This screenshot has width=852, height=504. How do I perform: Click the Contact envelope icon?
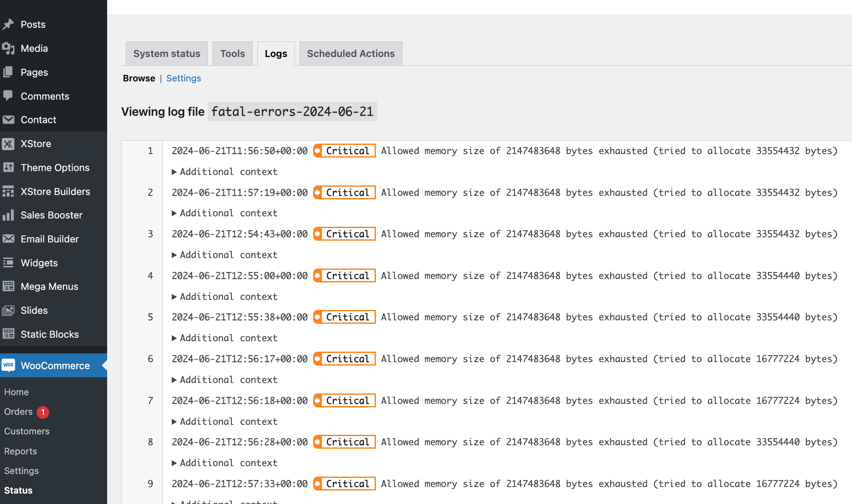(8, 120)
